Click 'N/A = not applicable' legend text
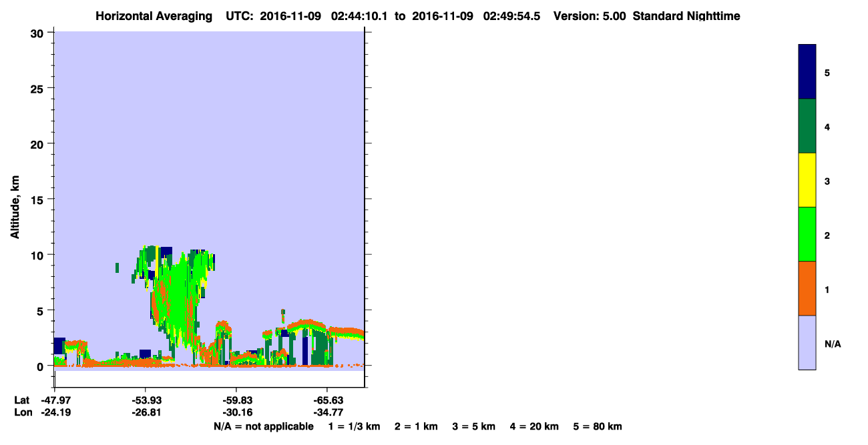The width and height of the screenshot is (868, 445). point(263,426)
